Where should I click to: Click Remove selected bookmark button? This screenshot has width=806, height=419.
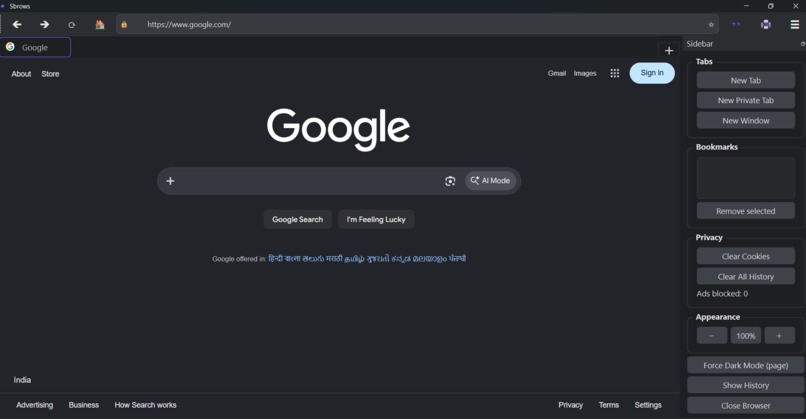(745, 211)
